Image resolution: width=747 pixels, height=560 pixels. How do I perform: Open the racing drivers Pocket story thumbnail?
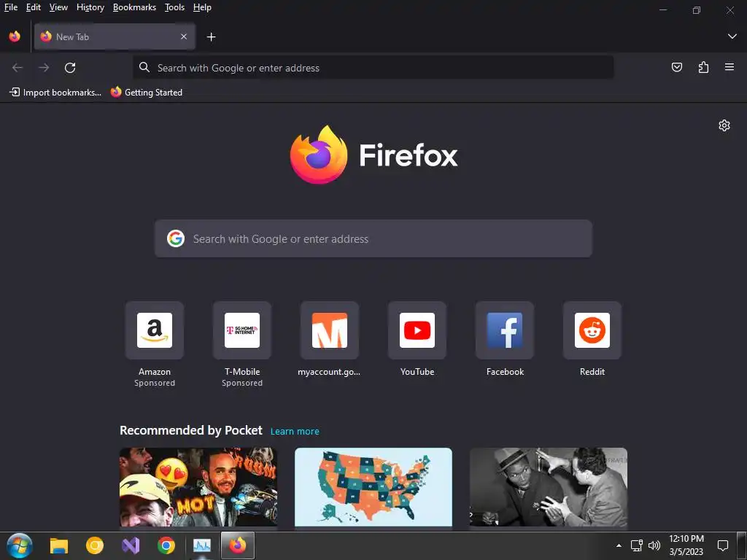pos(198,486)
